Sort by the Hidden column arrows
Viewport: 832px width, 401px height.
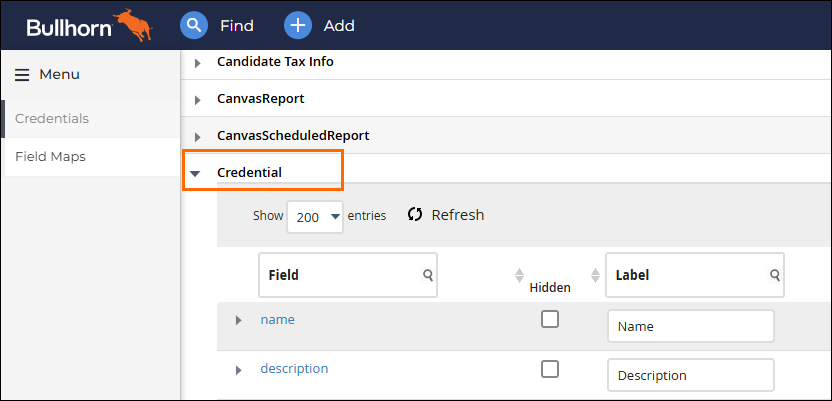point(595,275)
